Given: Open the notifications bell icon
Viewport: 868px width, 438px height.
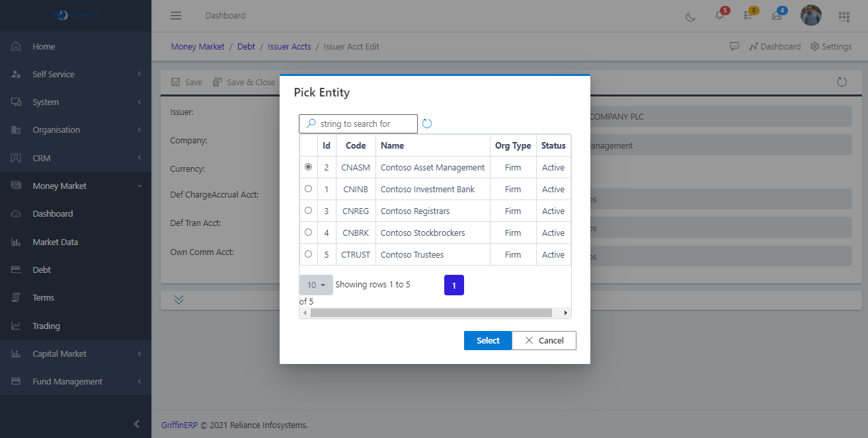Looking at the screenshot, I should [720, 16].
